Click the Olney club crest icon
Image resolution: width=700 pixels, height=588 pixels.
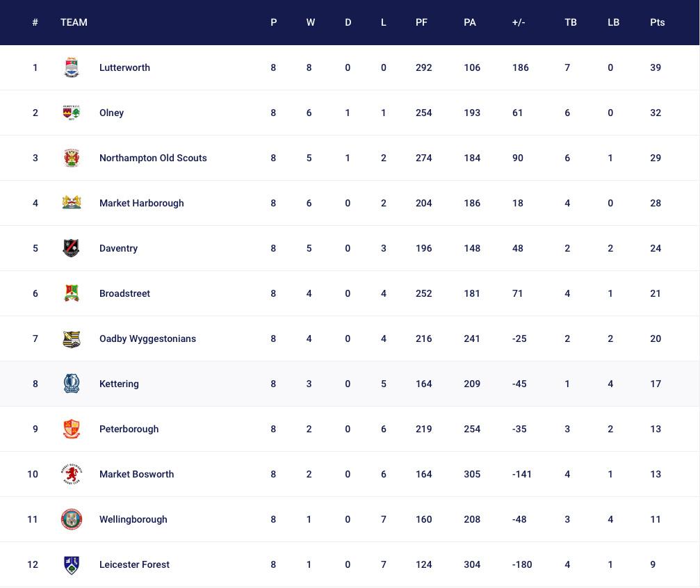coord(72,113)
